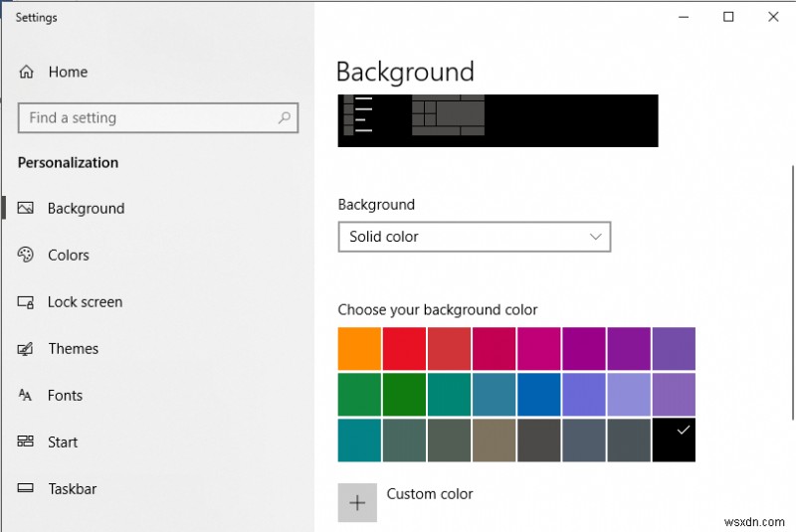Select the crimson swatch in top row
796x532 pixels.
(x=494, y=348)
